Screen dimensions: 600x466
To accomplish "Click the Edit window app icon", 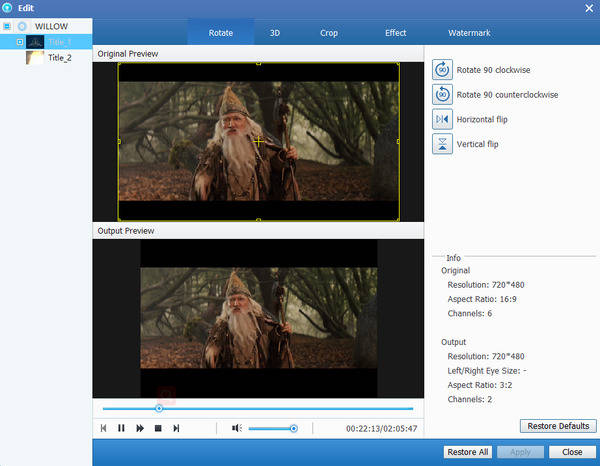I will 7,8.
